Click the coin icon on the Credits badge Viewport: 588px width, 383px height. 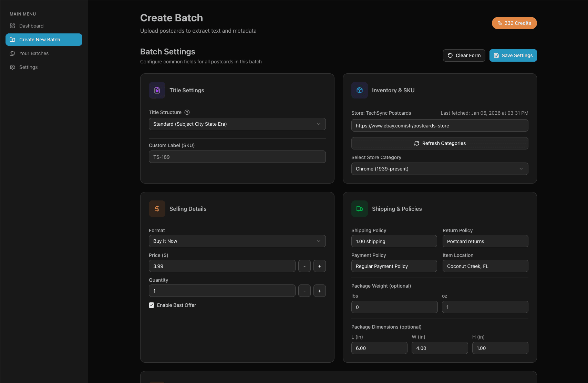[x=499, y=23]
